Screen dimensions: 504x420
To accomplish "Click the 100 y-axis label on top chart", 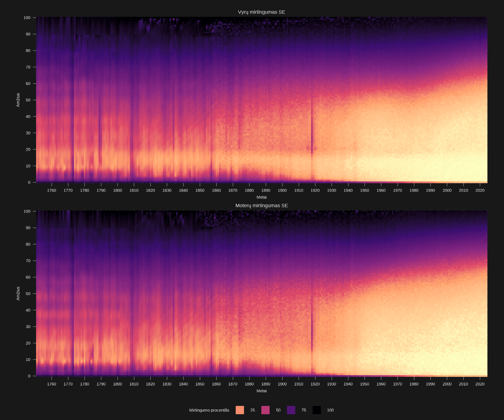I will click(27, 18).
